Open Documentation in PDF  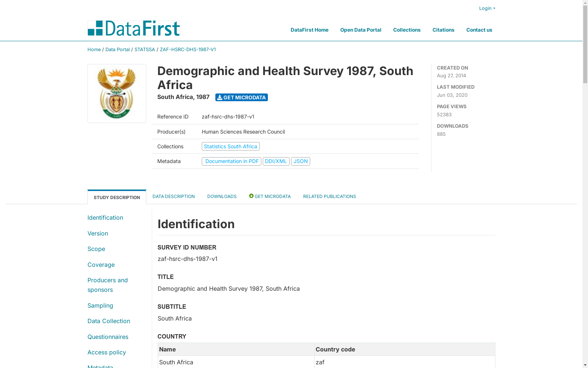232,161
